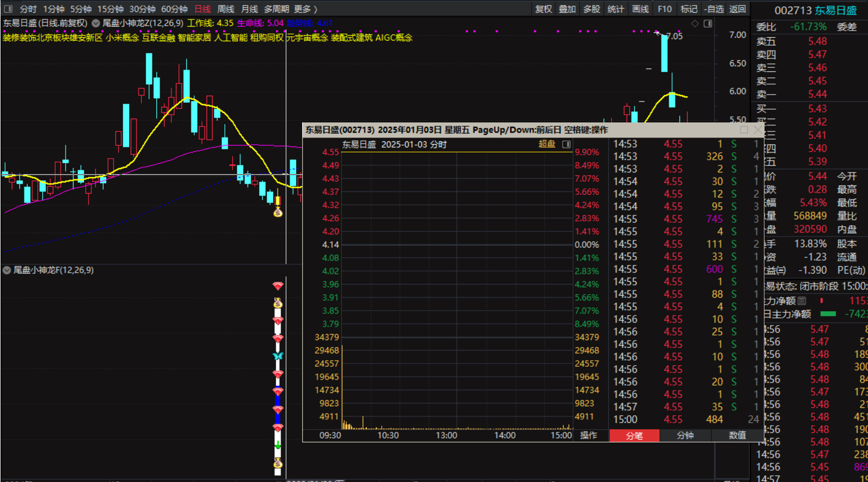The width and height of the screenshot is (868, 482).
Task: Toggle the left sidebar panel icon
Action: [8, 9]
